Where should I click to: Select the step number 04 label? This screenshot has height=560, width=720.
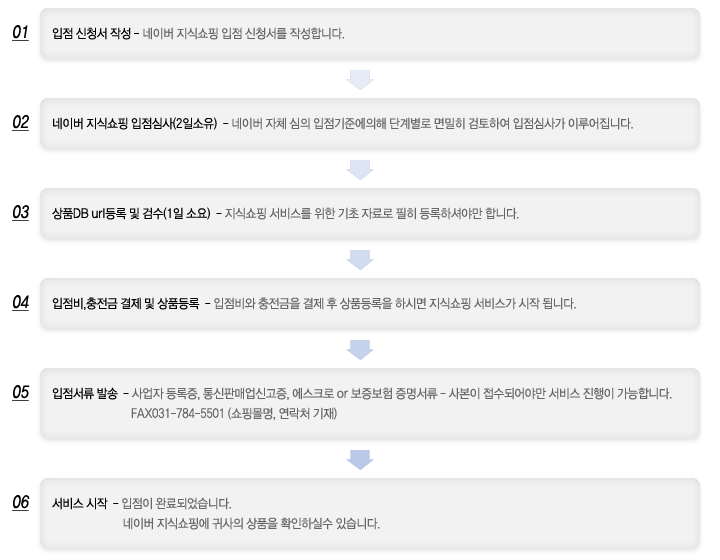click(20, 302)
